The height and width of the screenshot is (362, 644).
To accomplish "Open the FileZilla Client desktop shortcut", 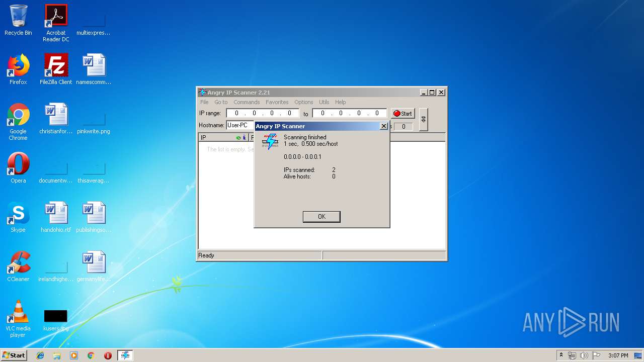I will [x=56, y=69].
